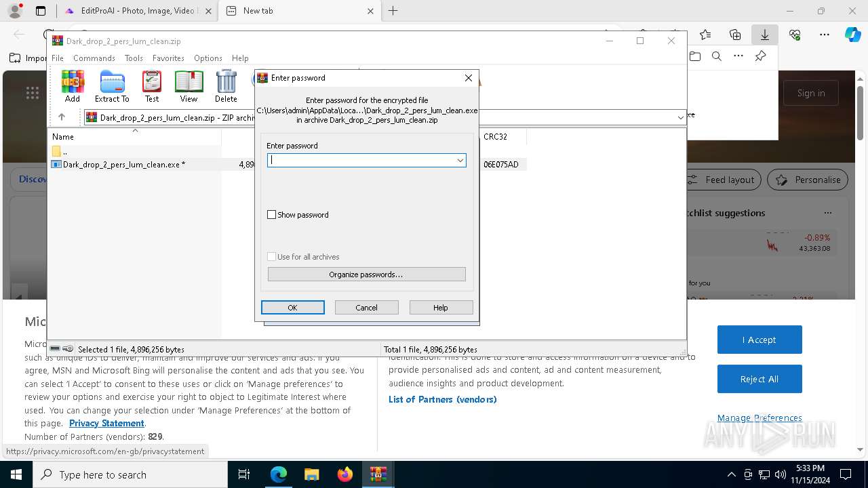Click the WinRAR taskbar icon
Viewport: 868px width, 488px height.
(378, 474)
